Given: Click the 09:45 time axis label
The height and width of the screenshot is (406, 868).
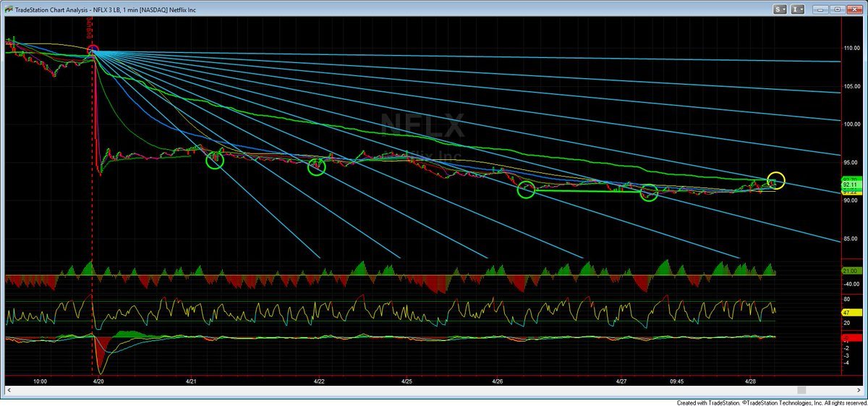Looking at the screenshot, I should tap(677, 380).
